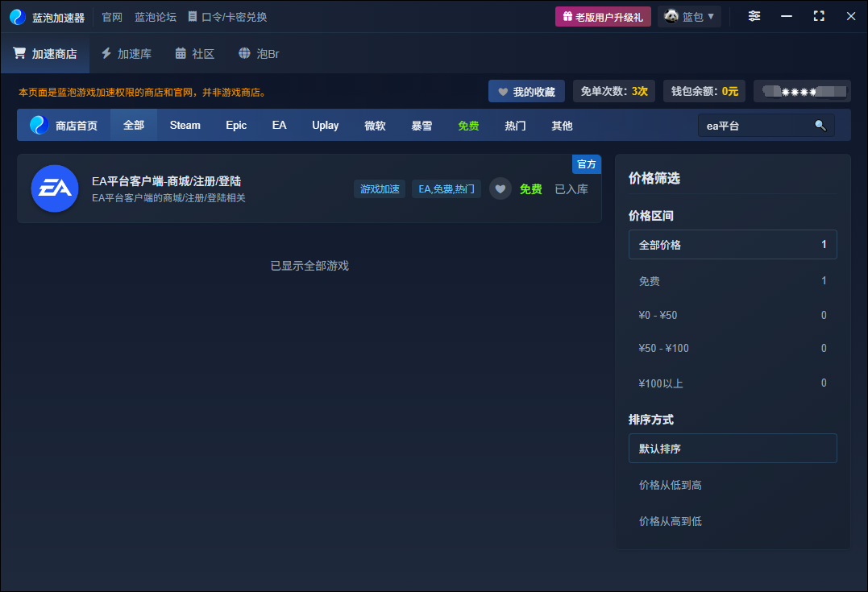868x592 pixels.
Task: Open 口令/卡密兑换 redemption
Action: [227, 17]
